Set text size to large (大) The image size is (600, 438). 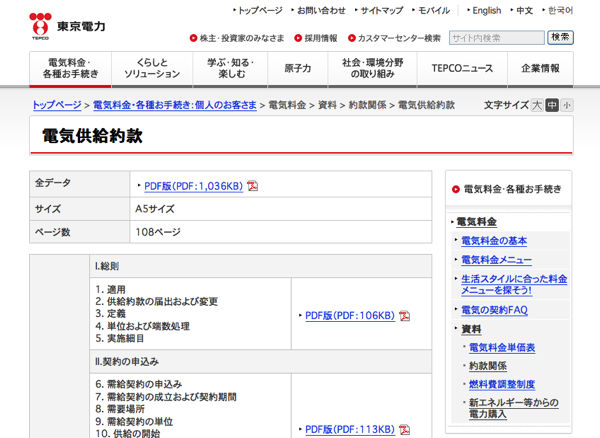[x=537, y=105]
